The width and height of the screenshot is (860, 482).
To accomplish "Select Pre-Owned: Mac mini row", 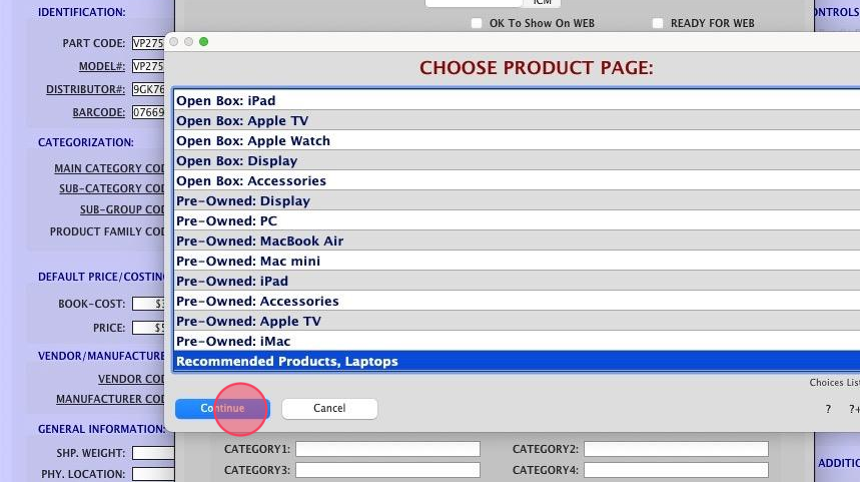I will (x=517, y=261).
